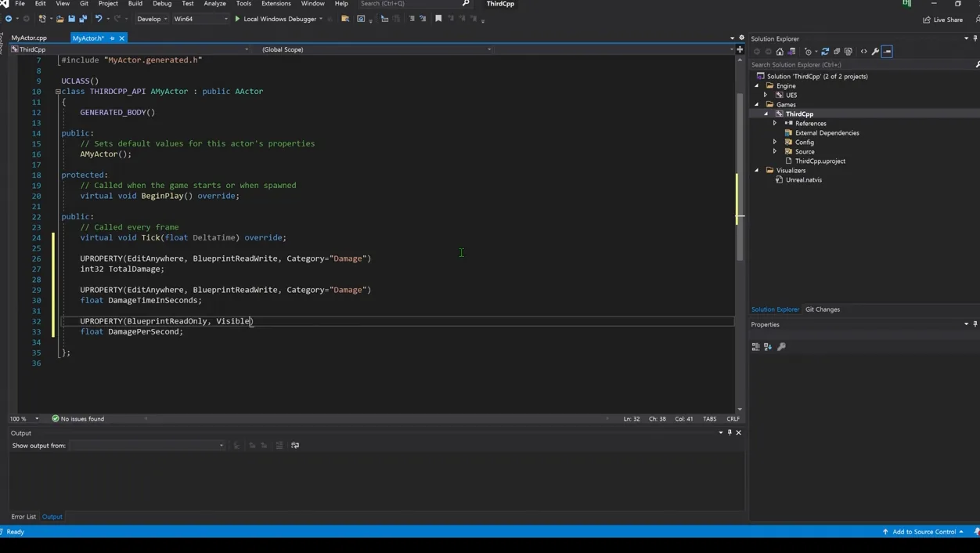Collapse the Visualizers folder
This screenshot has width=980, height=553.
[757, 171]
